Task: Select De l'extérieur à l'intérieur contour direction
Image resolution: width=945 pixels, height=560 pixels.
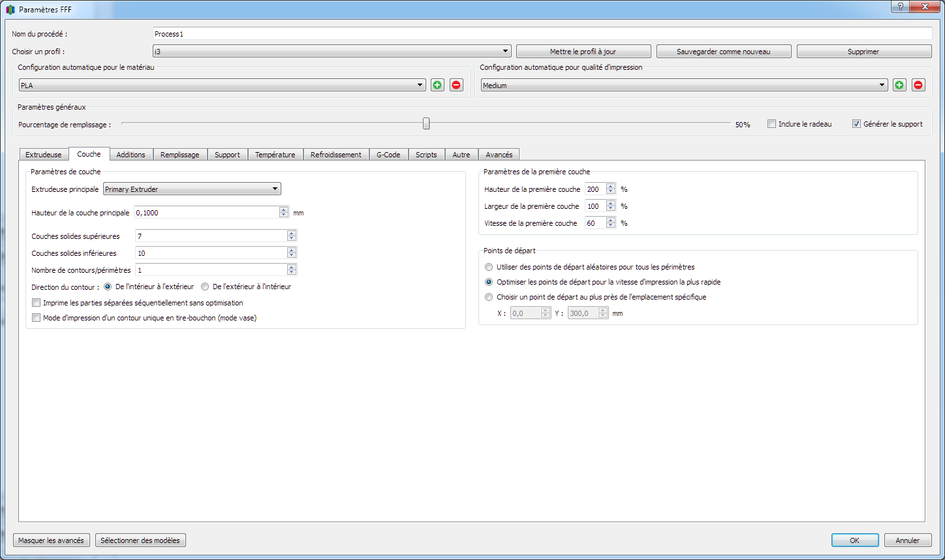Action: pyautogui.click(x=205, y=287)
